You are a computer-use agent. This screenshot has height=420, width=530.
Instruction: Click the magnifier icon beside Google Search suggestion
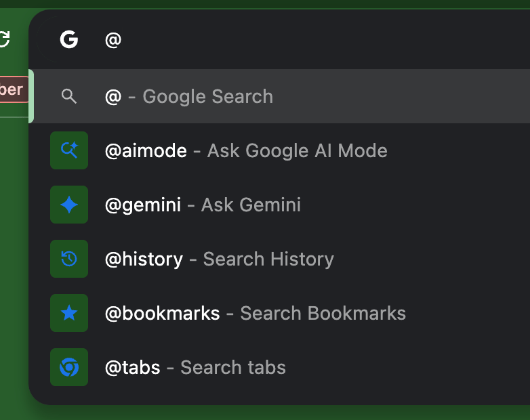tap(69, 96)
